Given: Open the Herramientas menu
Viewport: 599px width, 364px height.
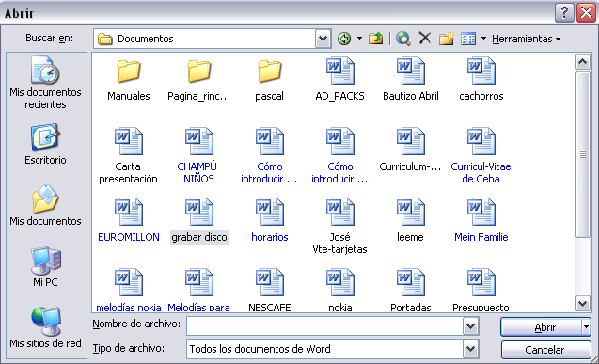Looking at the screenshot, I should 526,39.
